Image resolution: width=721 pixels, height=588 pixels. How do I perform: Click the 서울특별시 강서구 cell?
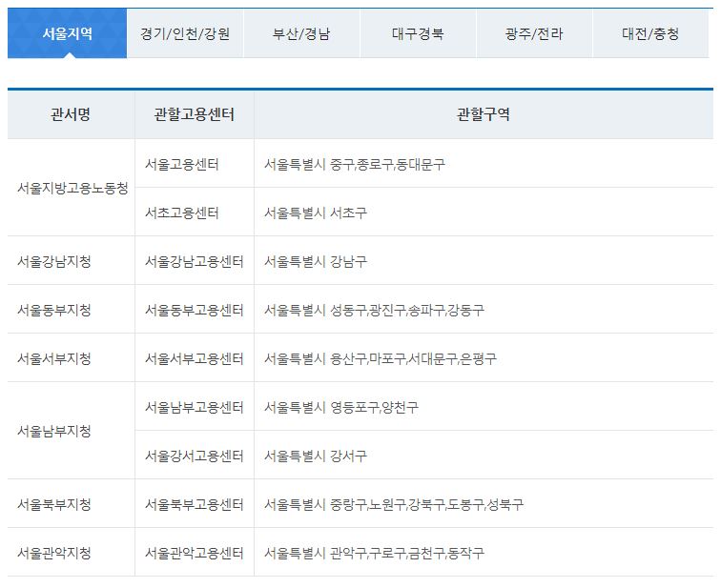point(484,456)
